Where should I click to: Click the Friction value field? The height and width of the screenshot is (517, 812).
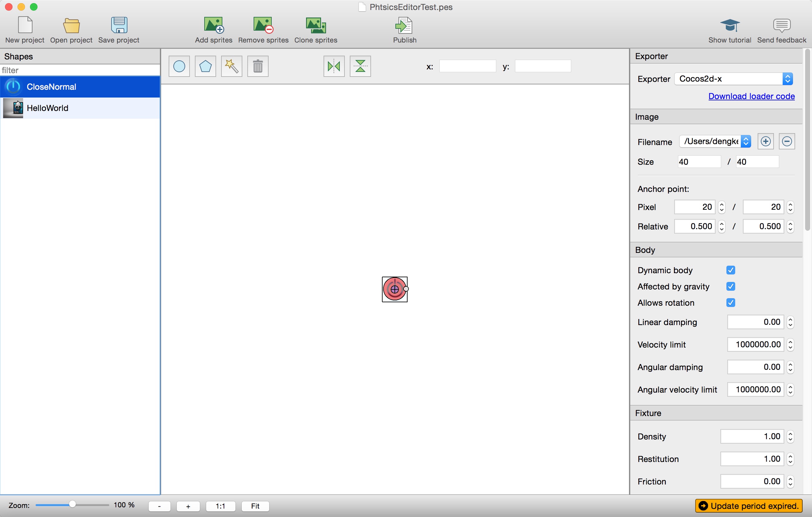[752, 482]
